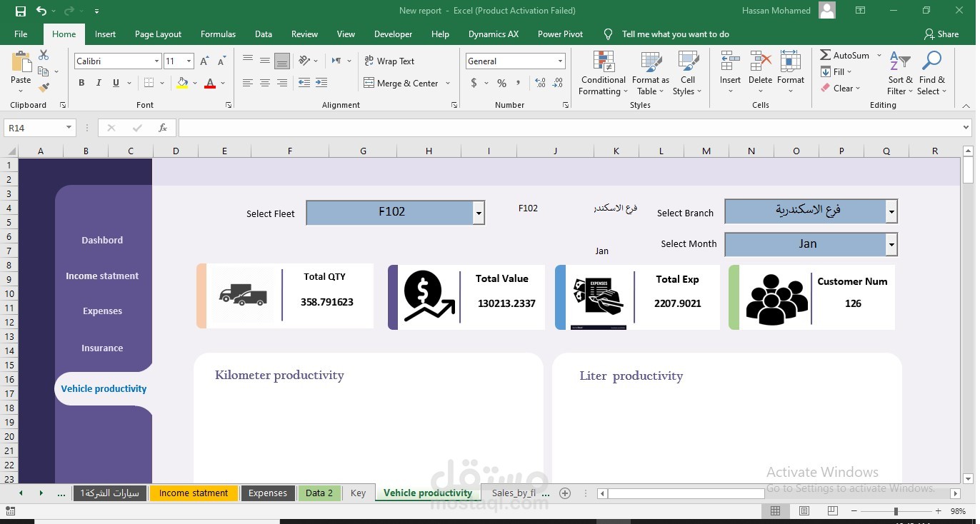The width and height of the screenshot is (980, 524).
Task: Click the zoom slider handle
Action: (x=896, y=511)
